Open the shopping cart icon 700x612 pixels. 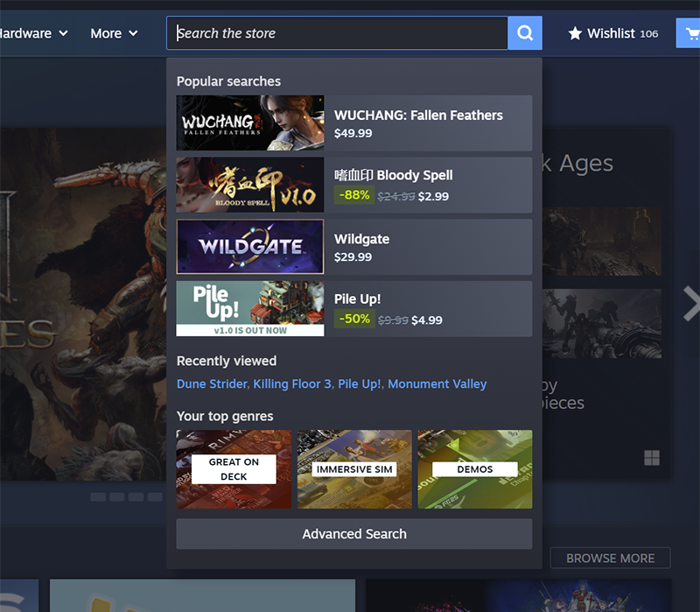click(689, 33)
